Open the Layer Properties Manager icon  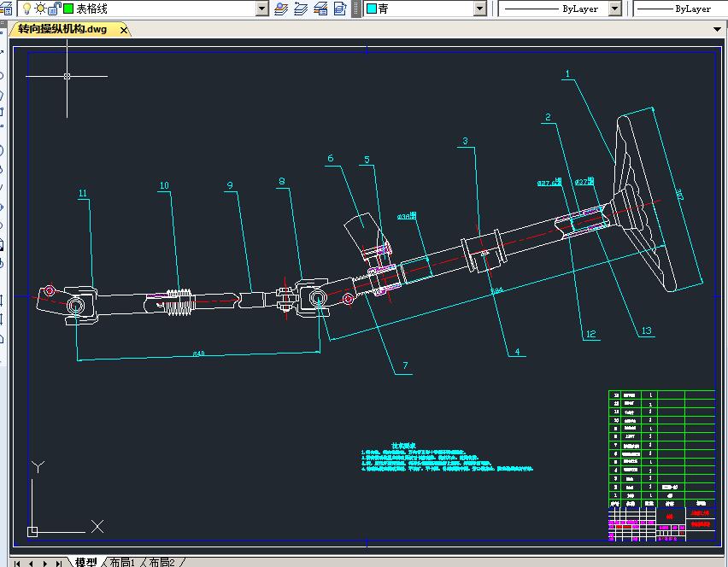[x=6, y=9]
